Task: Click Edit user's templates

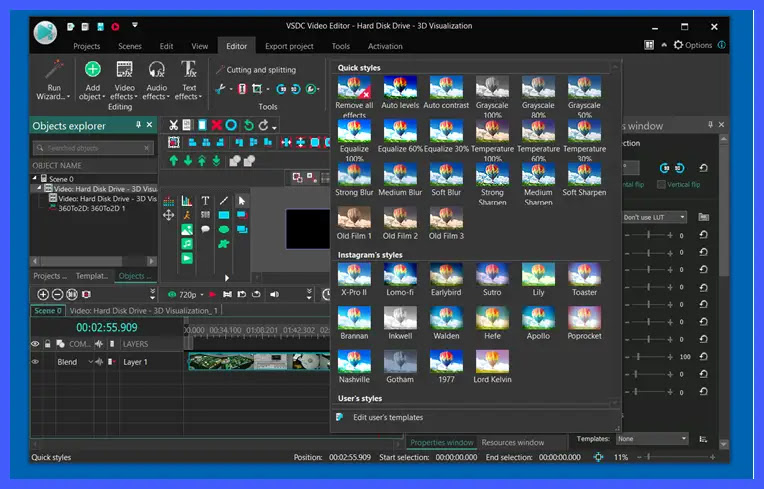Action: click(388, 417)
